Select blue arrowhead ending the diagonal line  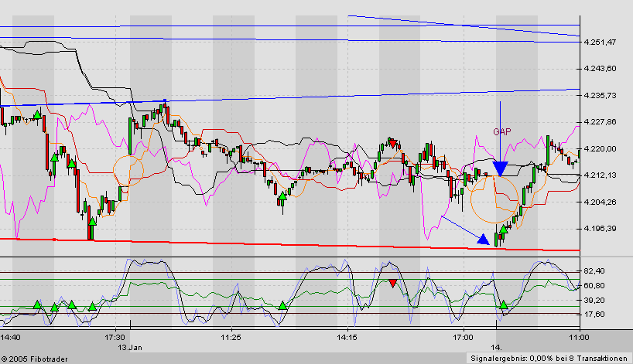click(484, 240)
